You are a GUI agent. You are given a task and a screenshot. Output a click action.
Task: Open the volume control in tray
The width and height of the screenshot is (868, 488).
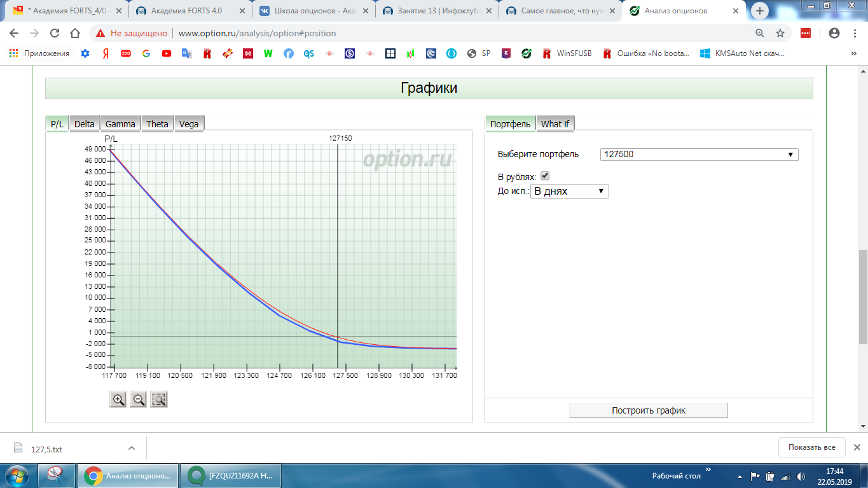click(801, 476)
